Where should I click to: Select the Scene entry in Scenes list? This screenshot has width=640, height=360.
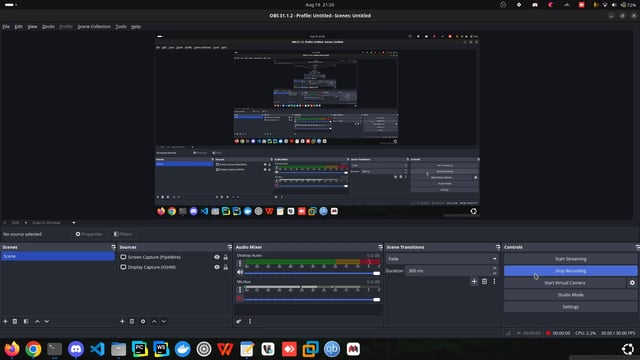pos(58,256)
